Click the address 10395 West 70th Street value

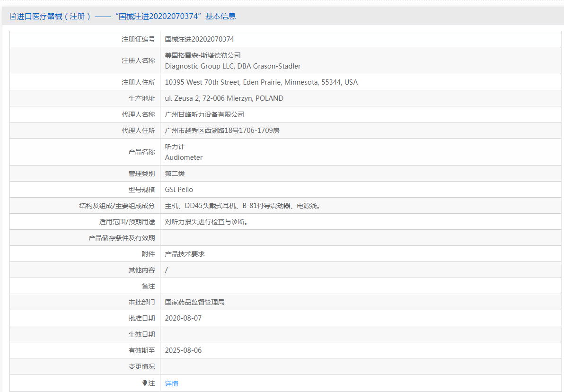[x=261, y=82]
